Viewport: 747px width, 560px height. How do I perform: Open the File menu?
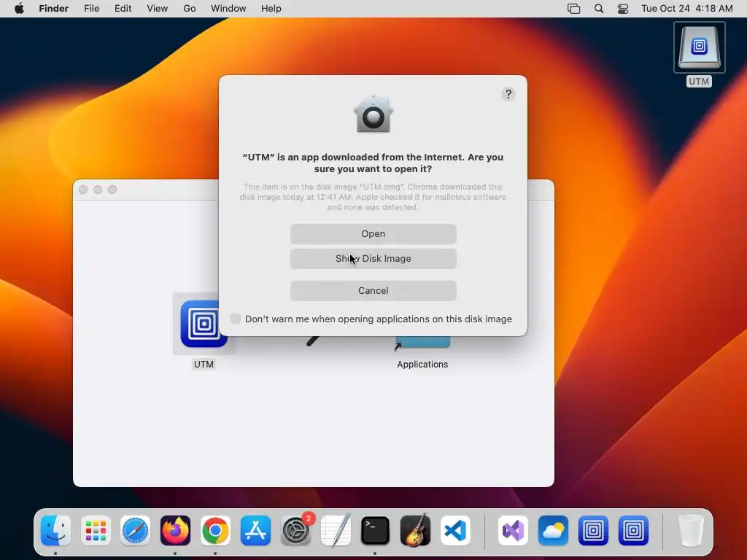pos(91,9)
